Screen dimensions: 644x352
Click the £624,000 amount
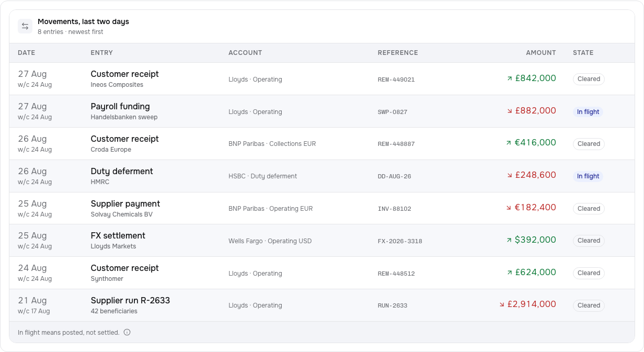pyautogui.click(x=536, y=272)
